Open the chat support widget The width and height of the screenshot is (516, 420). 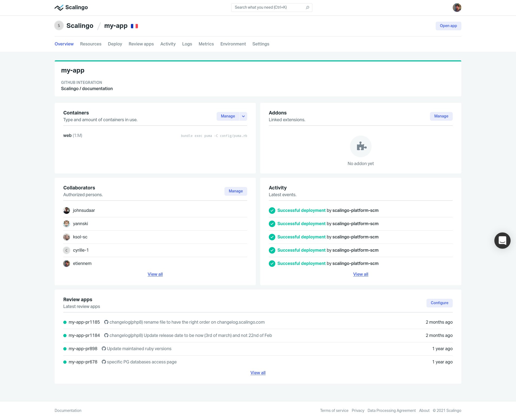(502, 241)
